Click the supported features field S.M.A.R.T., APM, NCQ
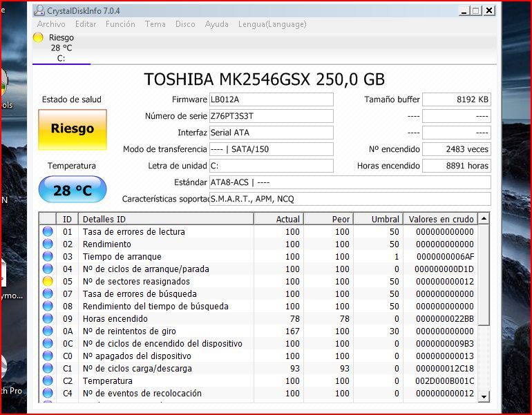Screen dimensions: 532x415 (x=350, y=199)
